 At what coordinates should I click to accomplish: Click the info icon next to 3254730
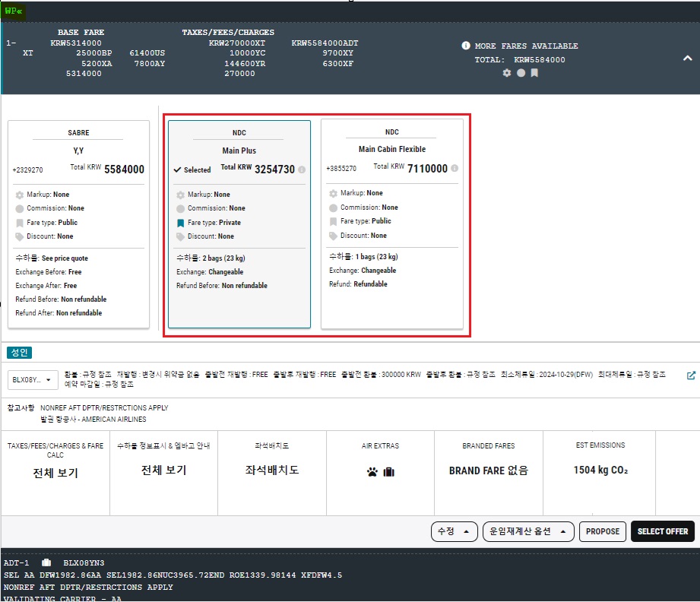[x=302, y=170]
